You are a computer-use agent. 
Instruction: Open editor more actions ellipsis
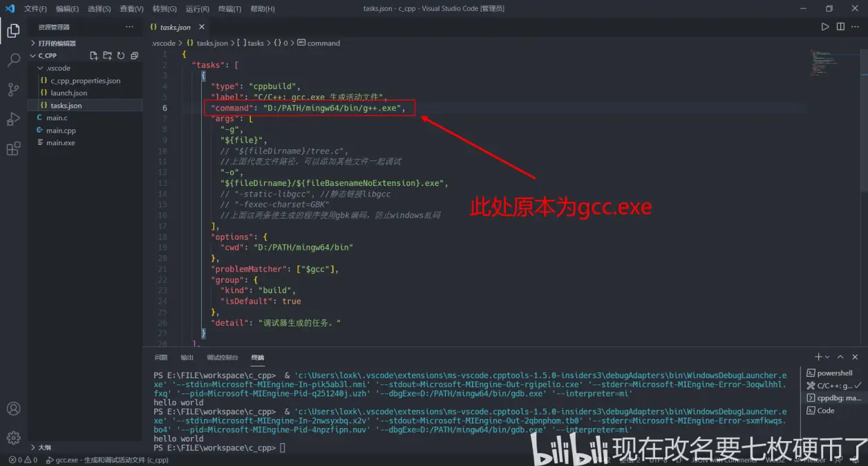pos(856,27)
